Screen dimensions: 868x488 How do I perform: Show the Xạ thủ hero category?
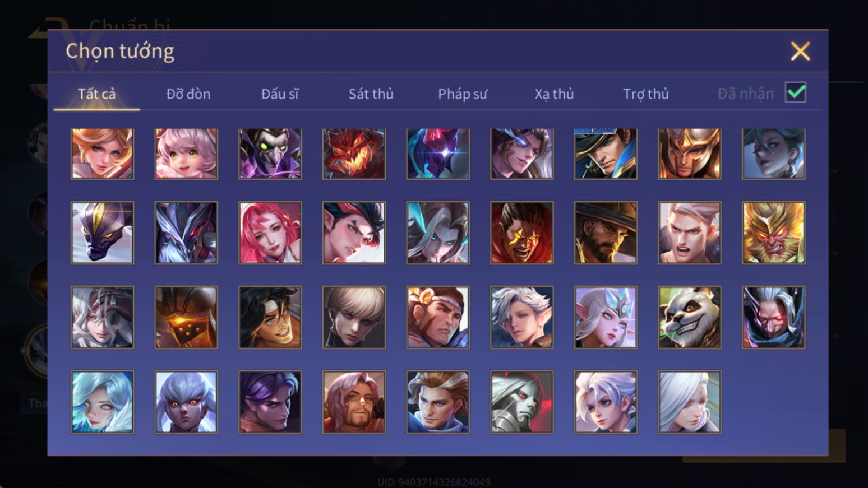[554, 94]
